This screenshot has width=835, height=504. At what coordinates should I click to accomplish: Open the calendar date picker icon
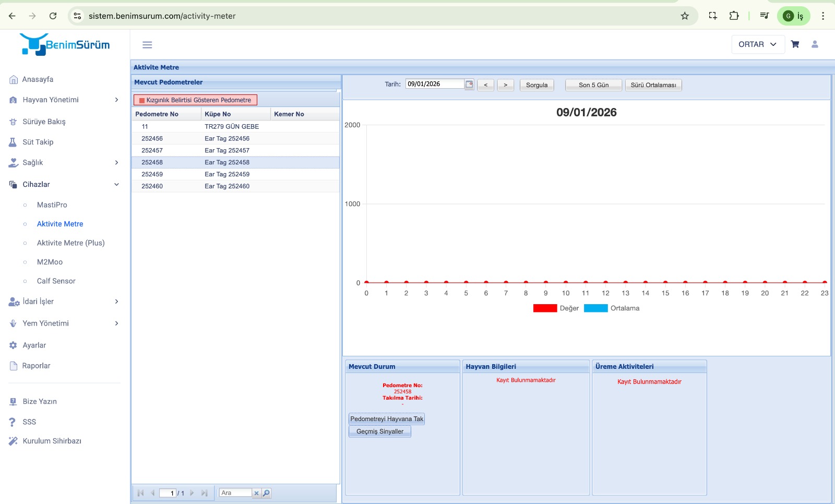(469, 85)
